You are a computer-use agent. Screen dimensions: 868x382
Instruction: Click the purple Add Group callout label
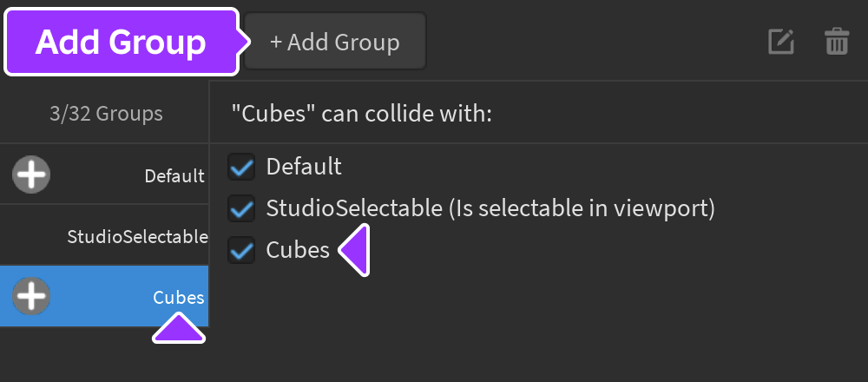(121, 42)
